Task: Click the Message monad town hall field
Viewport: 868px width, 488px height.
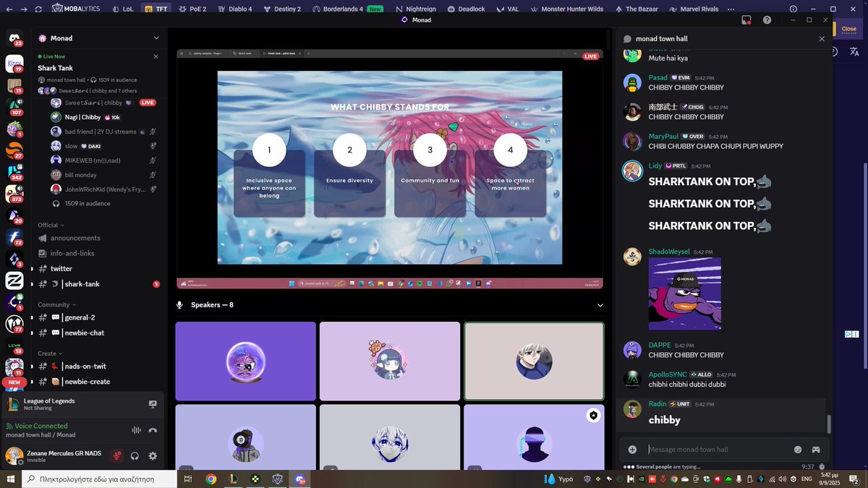Action: [716, 449]
